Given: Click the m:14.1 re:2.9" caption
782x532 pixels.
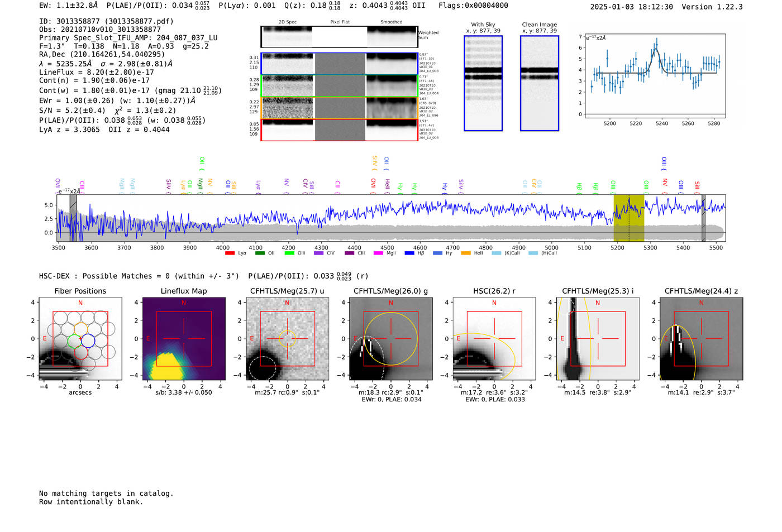Looking at the screenshot, I should (702, 392).
